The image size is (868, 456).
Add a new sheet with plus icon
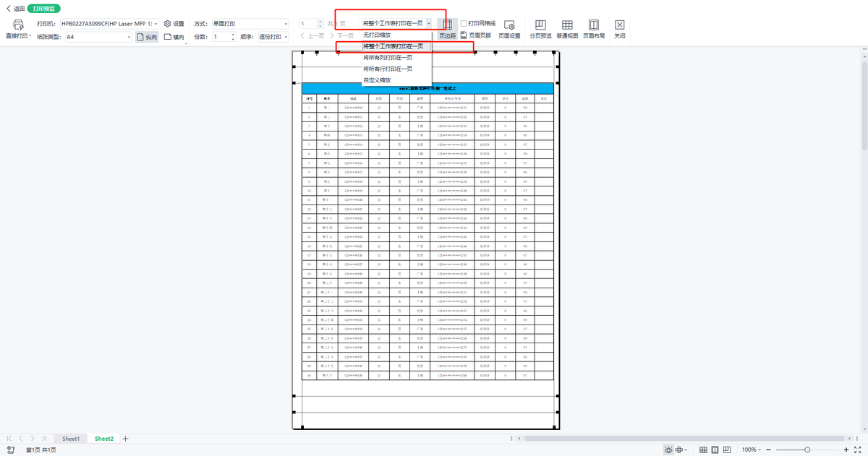coord(126,439)
